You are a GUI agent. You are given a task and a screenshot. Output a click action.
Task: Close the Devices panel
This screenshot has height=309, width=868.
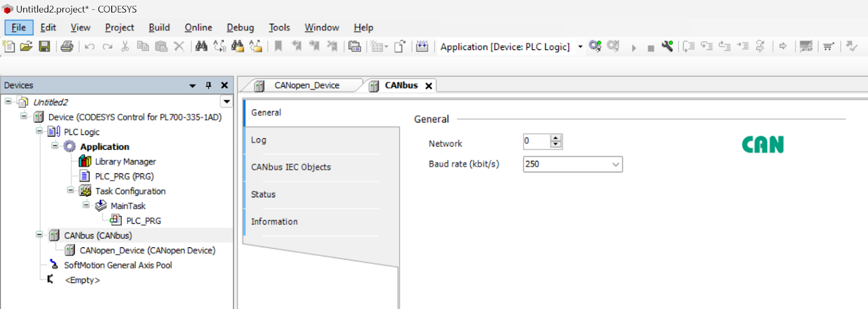click(x=224, y=85)
